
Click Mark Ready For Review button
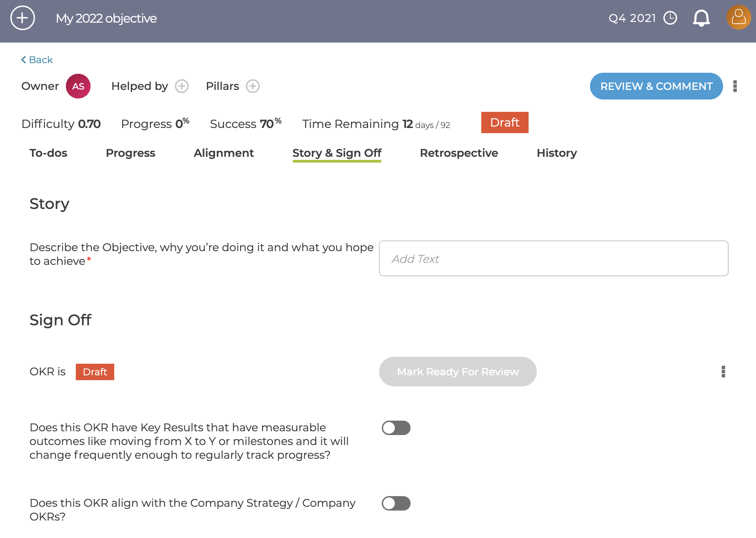click(x=458, y=372)
